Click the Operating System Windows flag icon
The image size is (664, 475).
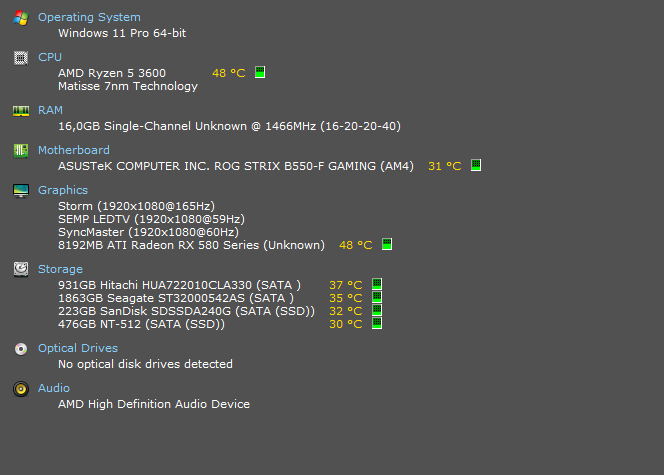click(x=21, y=18)
